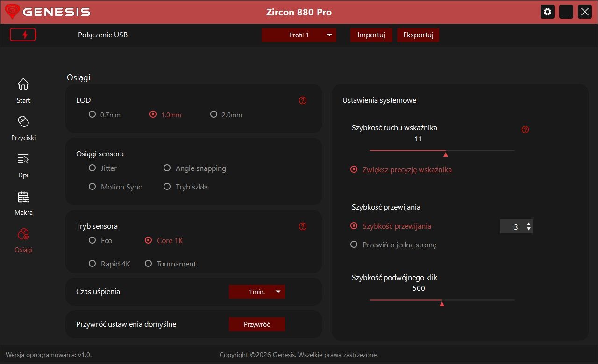Increase scroll speed with up arrow

pyautogui.click(x=529, y=224)
